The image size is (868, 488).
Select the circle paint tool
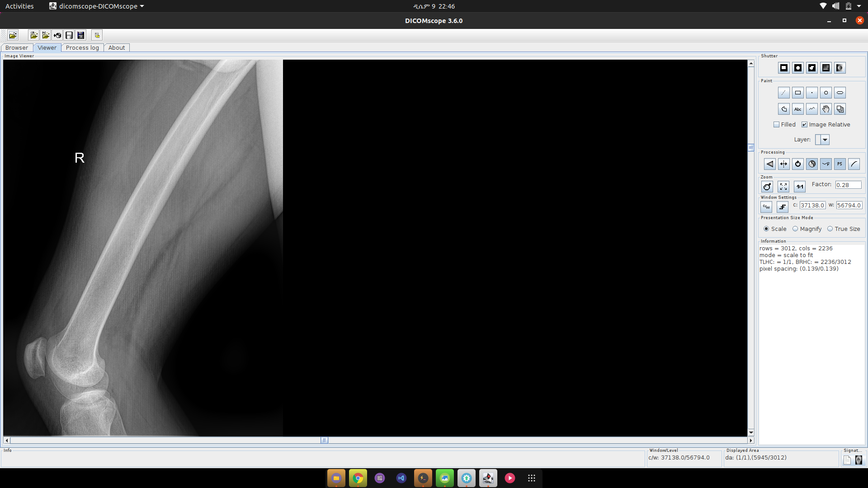[826, 93]
